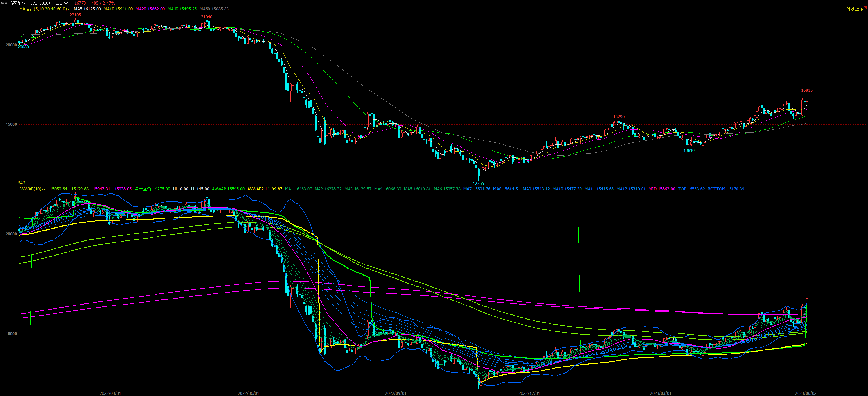
Task: Expand the DVWAP(10) indicator dropdown
Action: 44,190
